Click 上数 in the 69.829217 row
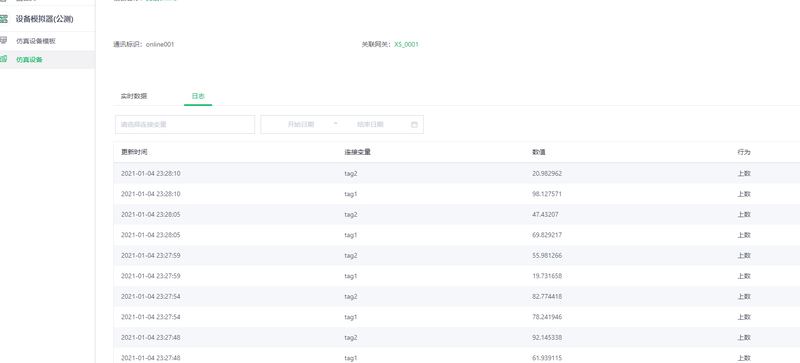The height and width of the screenshot is (363, 800). coord(744,235)
